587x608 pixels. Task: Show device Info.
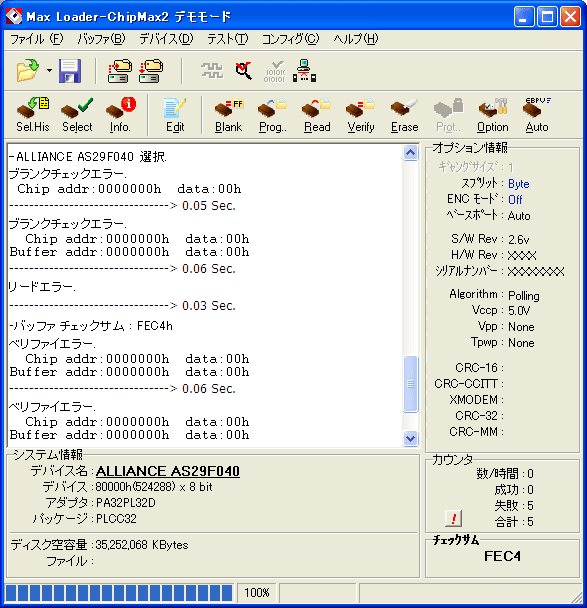[x=120, y=115]
